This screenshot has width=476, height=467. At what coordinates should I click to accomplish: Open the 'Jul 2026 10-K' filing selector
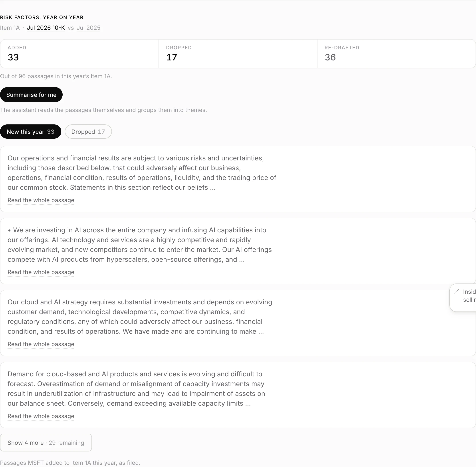tap(46, 28)
